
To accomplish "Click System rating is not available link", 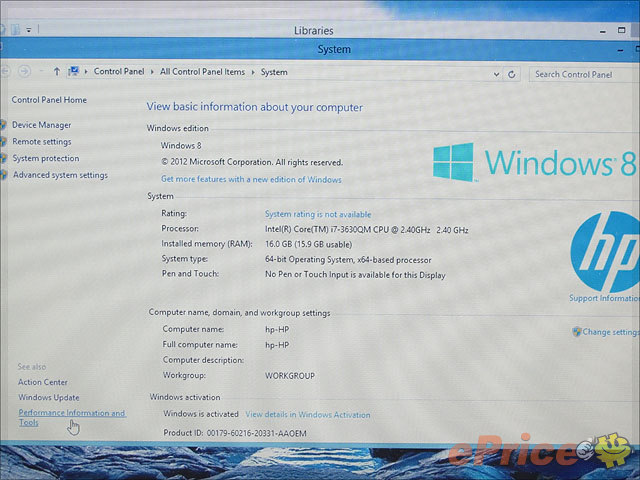I will tap(317, 214).
